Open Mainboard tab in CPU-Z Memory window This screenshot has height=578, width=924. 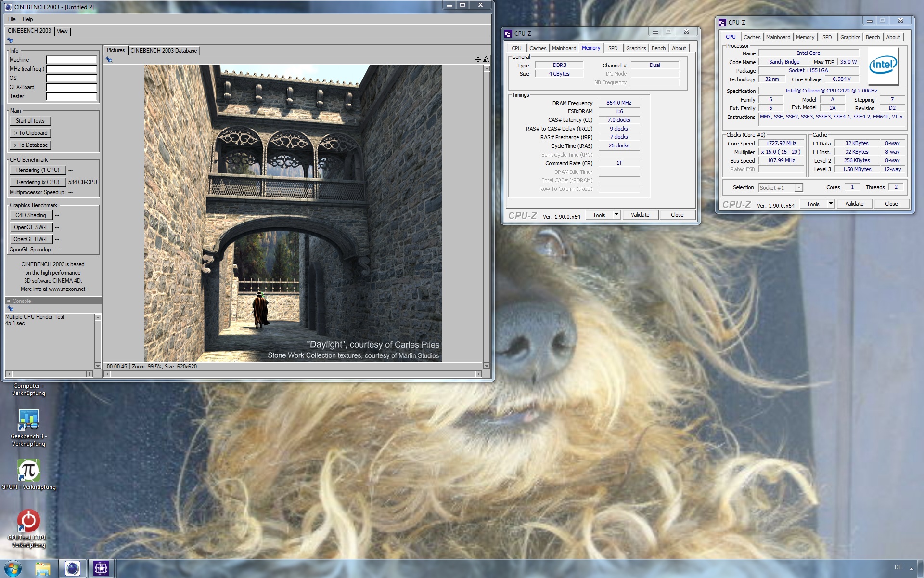tap(564, 48)
